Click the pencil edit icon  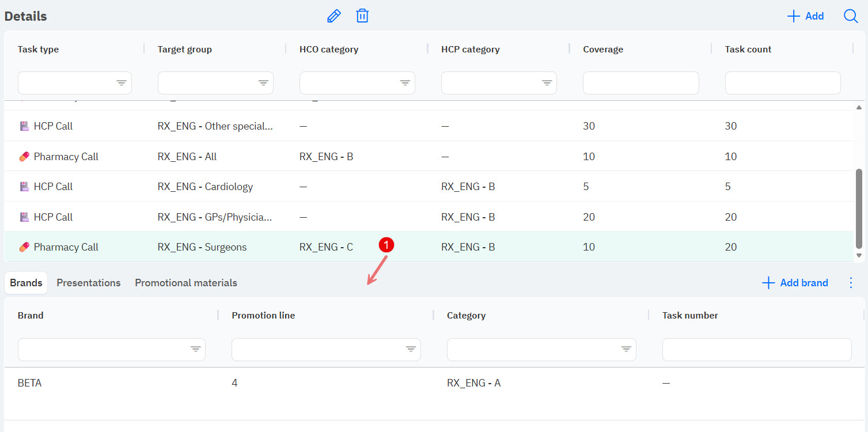[x=333, y=16]
